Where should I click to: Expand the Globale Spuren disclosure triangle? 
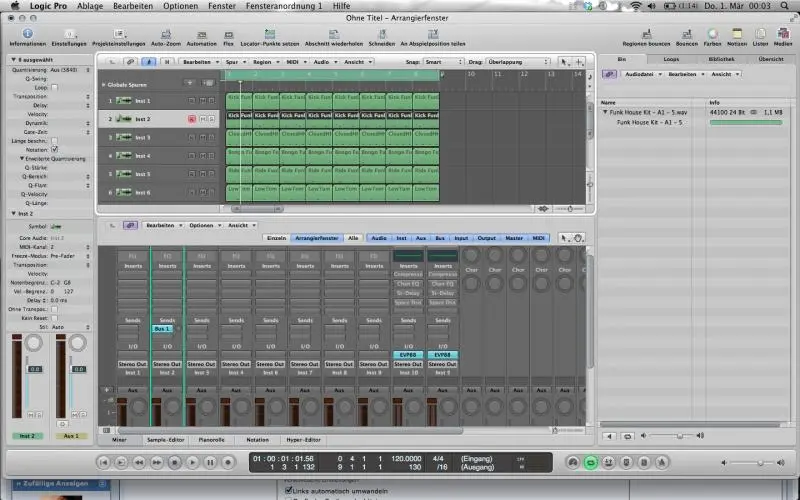point(103,84)
